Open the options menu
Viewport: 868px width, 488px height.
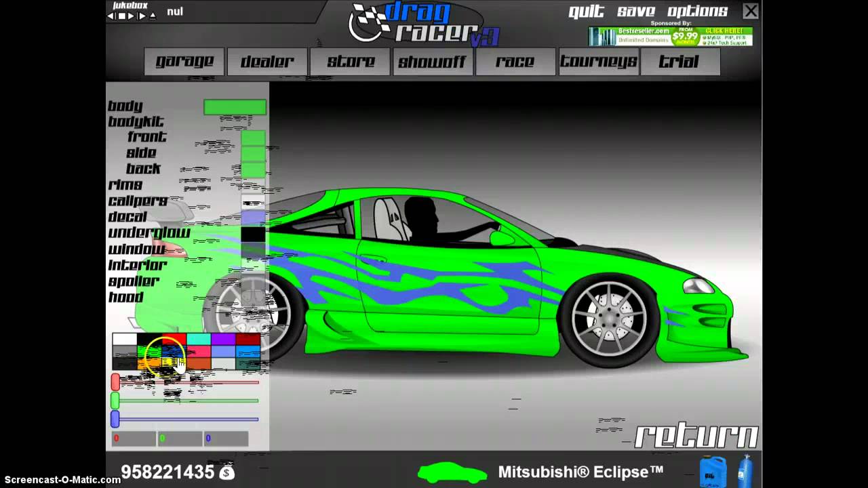pos(697,12)
